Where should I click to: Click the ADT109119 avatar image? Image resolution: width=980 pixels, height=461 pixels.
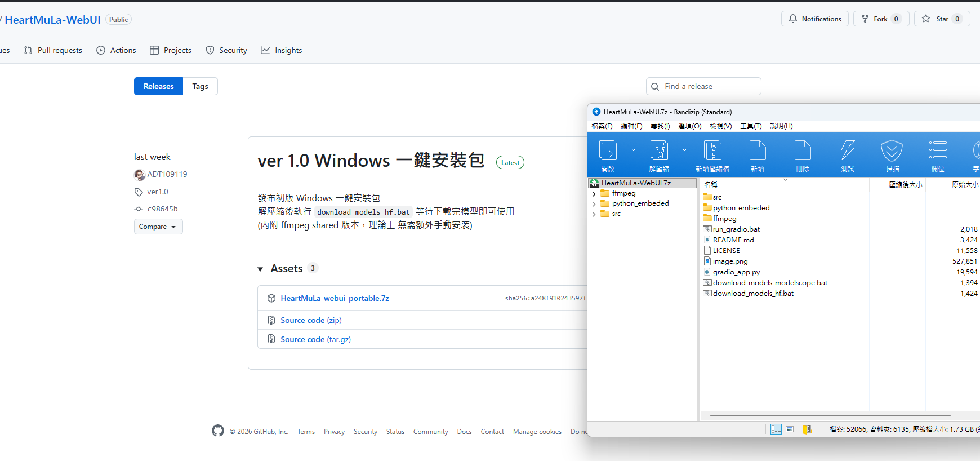(x=140, y=175)
